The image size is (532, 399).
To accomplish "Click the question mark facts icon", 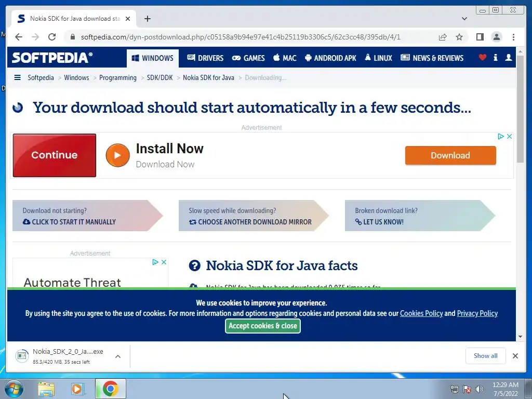I will pyautogui.click(x=194, y=265).
